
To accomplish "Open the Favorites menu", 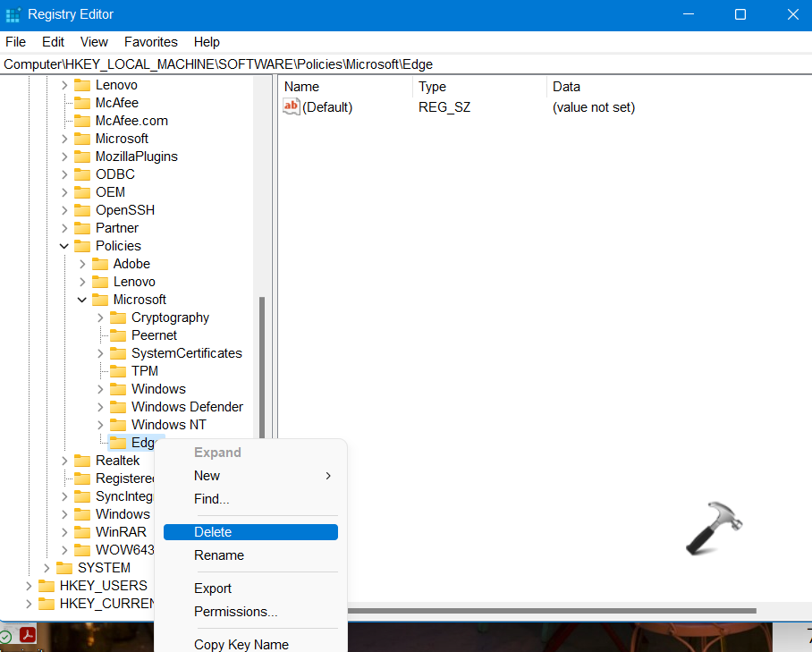I will 150,42.
